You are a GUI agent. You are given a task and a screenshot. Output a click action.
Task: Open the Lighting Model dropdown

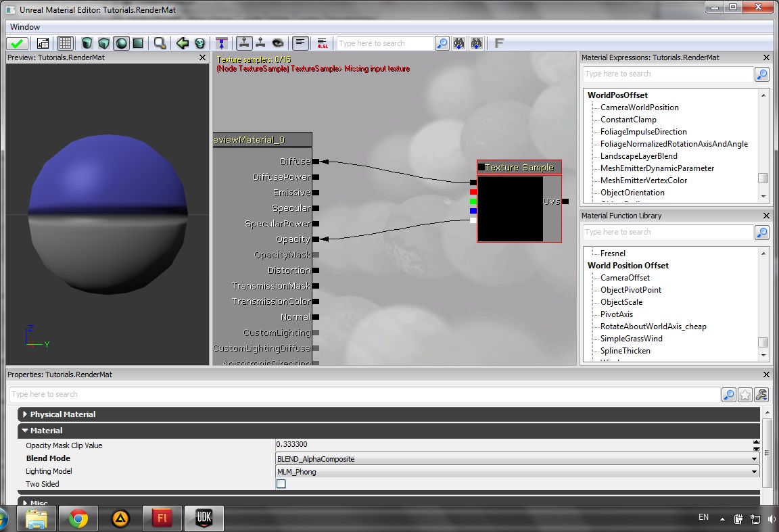(x=517, y=472)
